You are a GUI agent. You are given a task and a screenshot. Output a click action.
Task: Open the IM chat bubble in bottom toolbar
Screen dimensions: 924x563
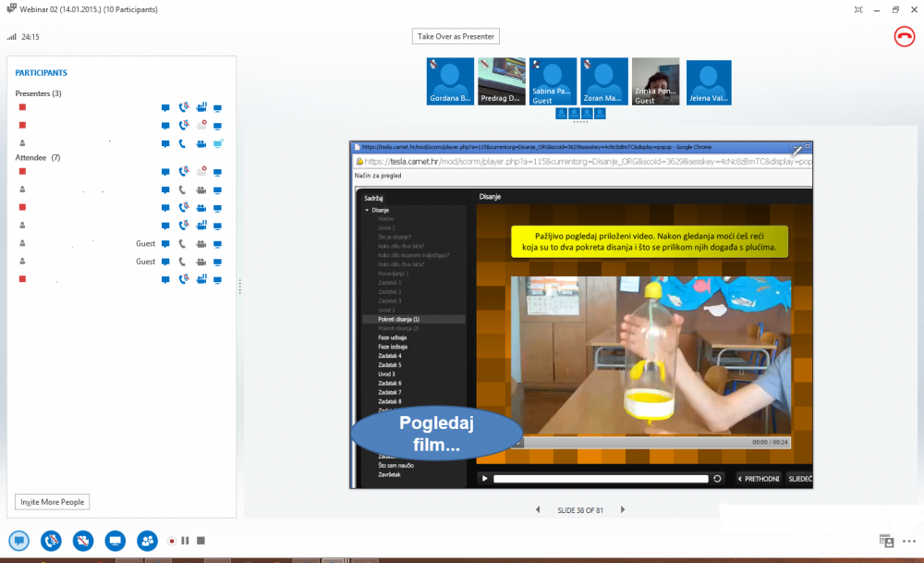[18, 541]
